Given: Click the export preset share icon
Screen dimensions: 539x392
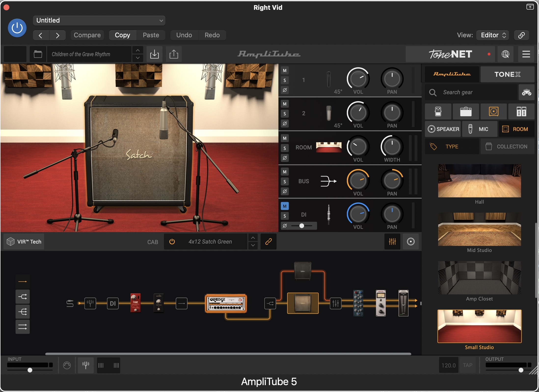Looking at the screenshot, I should [174, 54].
